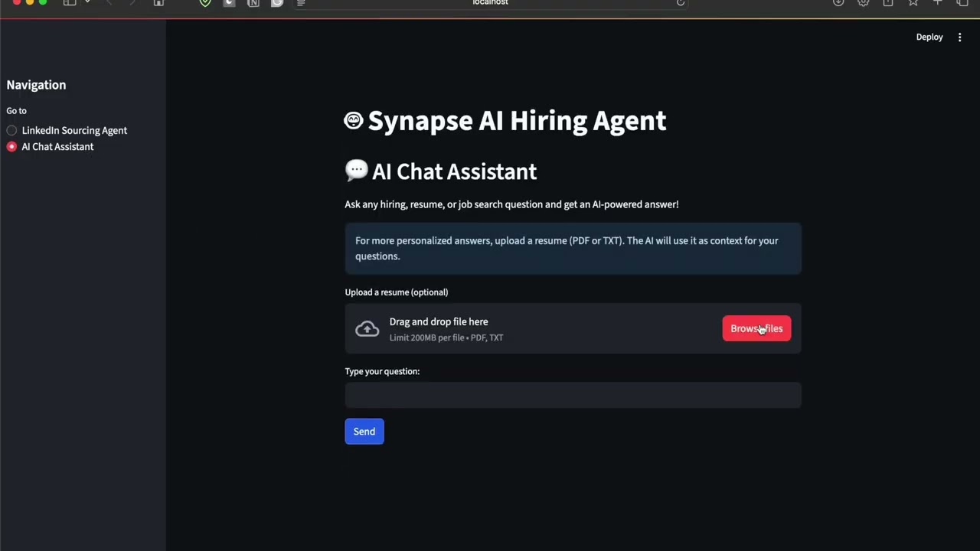Click the Deploy button
980x551 pixels.
[x=929, y=37]
